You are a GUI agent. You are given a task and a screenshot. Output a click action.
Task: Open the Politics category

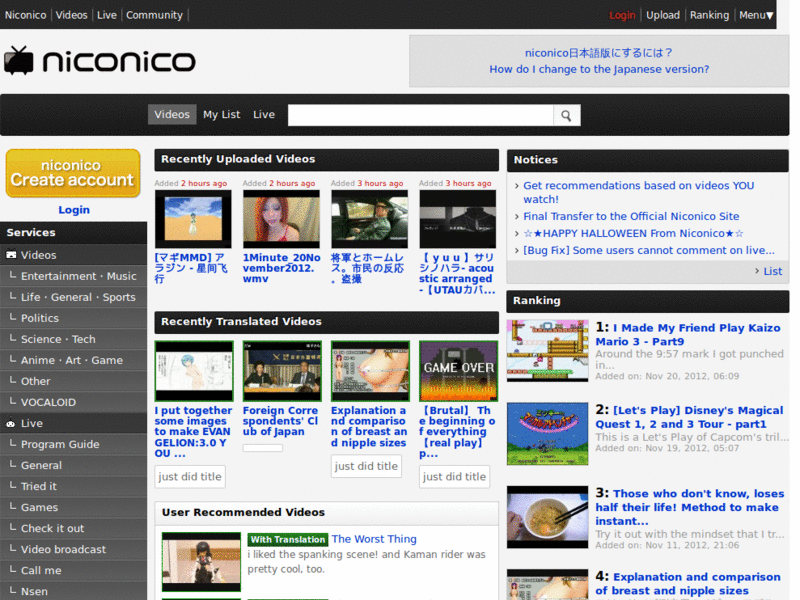[73, 318]
